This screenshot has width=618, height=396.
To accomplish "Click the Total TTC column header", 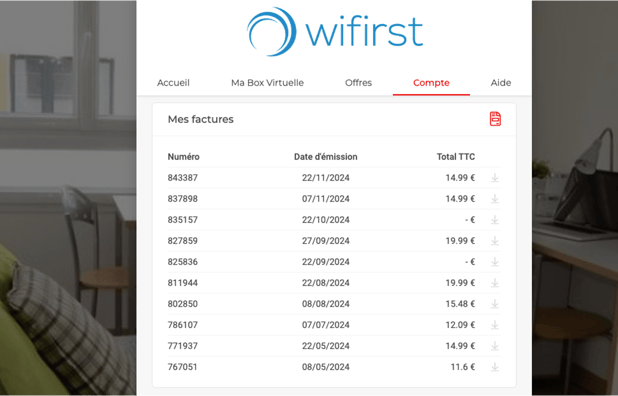I will [x=456, y=157].
